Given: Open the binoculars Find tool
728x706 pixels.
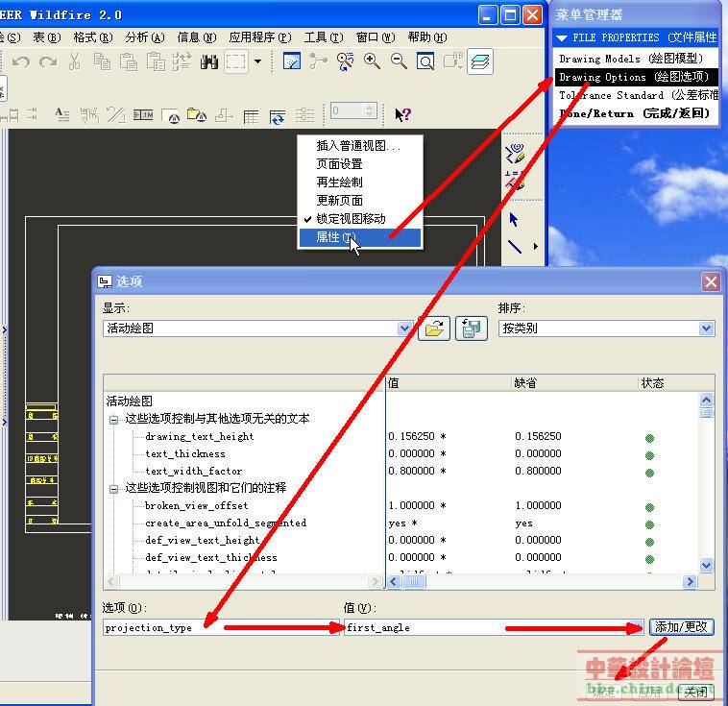Looking at the screenshot, I should 208,61.
